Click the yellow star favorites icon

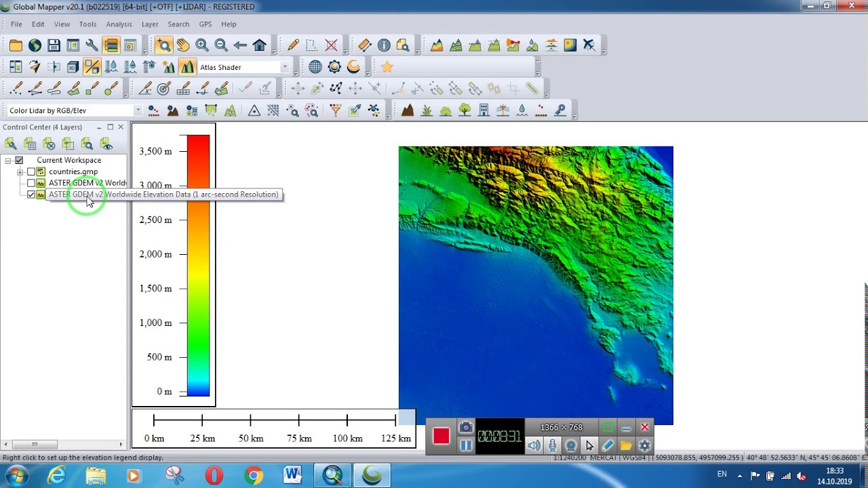(x=387, y=67)
